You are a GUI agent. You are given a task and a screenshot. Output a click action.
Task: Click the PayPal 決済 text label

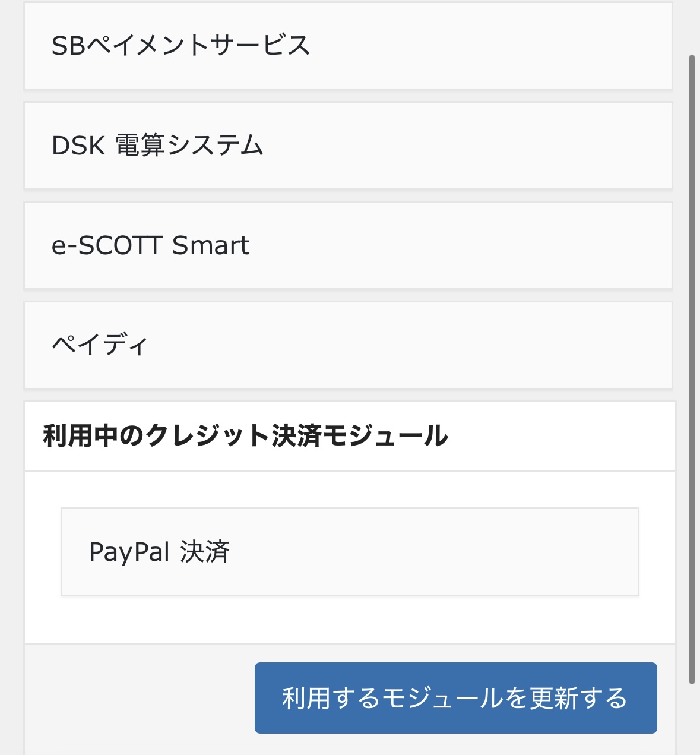[159, 552]
